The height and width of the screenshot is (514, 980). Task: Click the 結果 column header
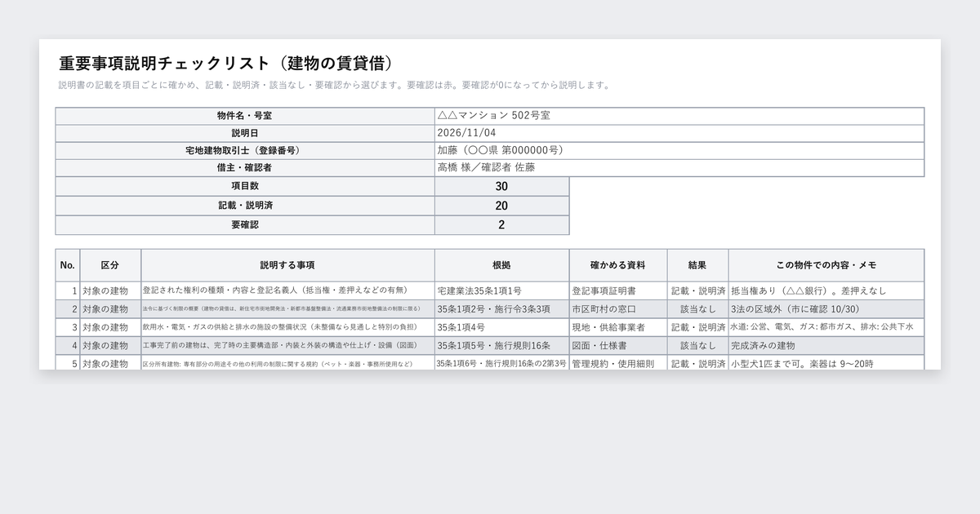click(x=697, y=265)
